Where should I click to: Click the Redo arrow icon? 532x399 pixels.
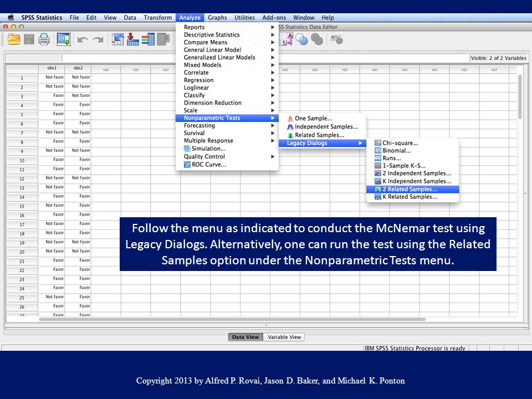98,40
